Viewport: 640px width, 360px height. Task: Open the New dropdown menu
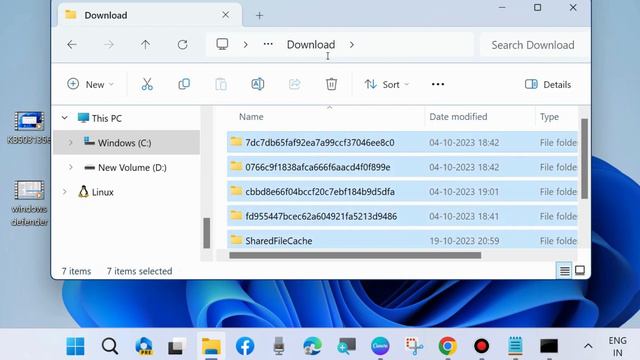[x=90, y=84]
